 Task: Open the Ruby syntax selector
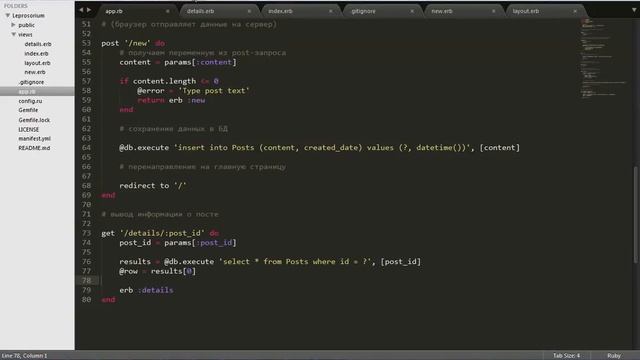pyautogui.click(x=613, y=356)
